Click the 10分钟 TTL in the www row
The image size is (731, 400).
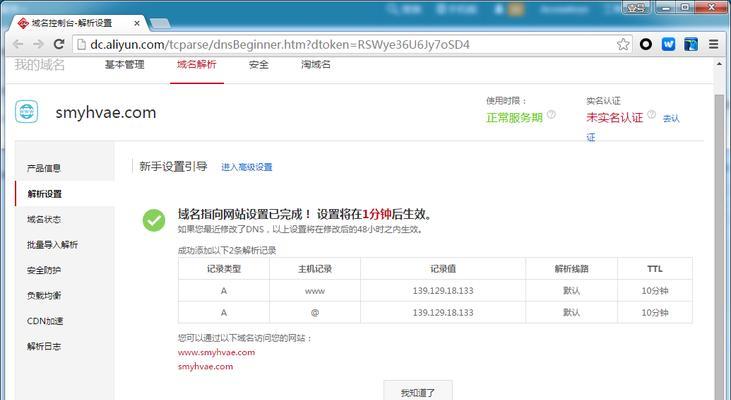click(655, 291)
